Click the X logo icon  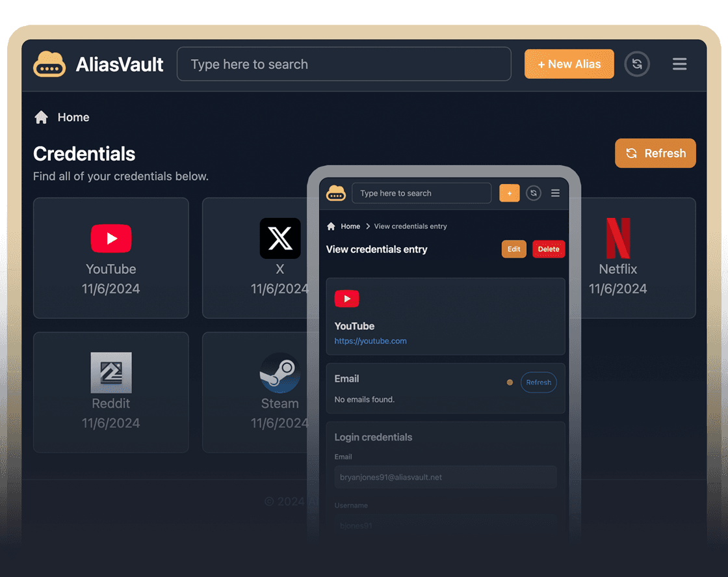(x=280, y=238)
